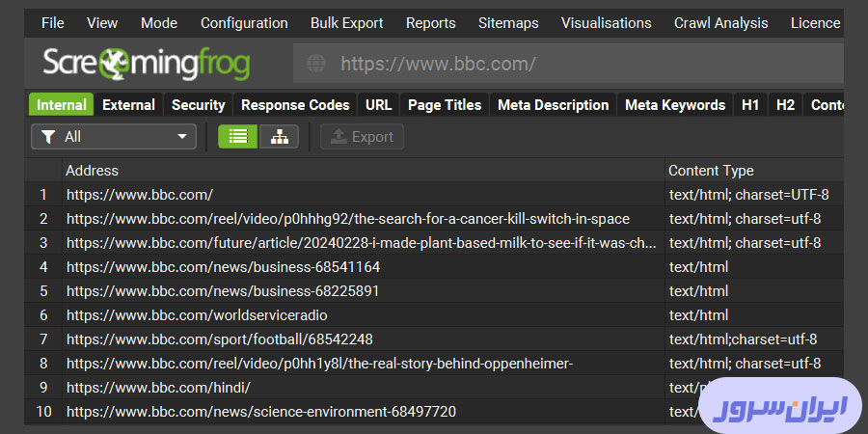Switch to list view icon
The width and height of the screenshot is (868, 434).
(237, 137)
